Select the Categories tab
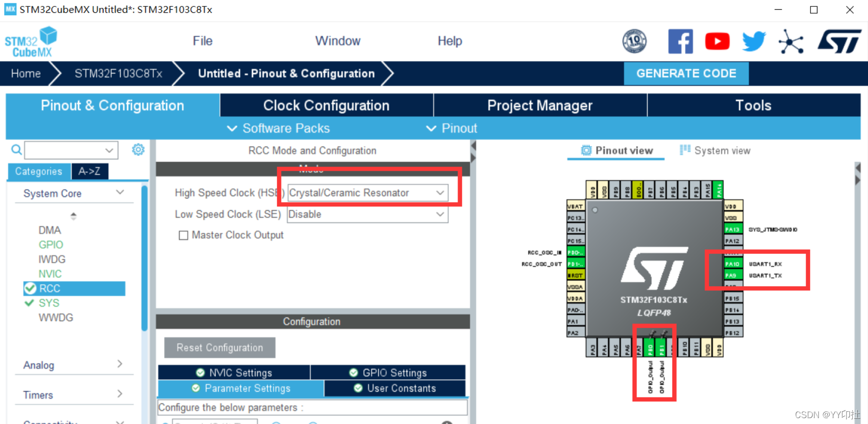Viewport: 868px width, 424px height. coord(39,172)
